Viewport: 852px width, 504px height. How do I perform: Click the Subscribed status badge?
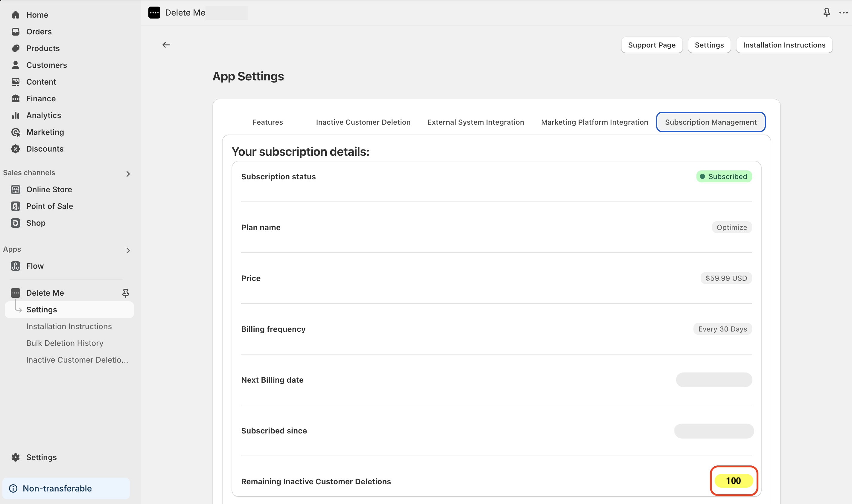point(724,176)
